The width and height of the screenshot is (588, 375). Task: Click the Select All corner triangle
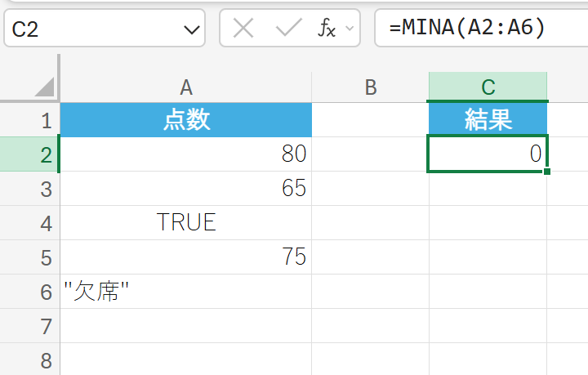tap(44, 87)
